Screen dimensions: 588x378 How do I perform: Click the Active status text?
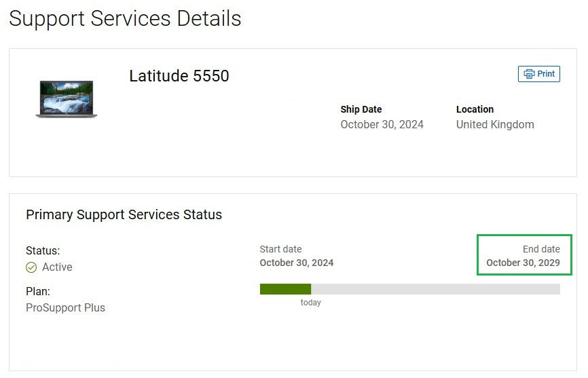pyautogui.click(x=57, y=267)
